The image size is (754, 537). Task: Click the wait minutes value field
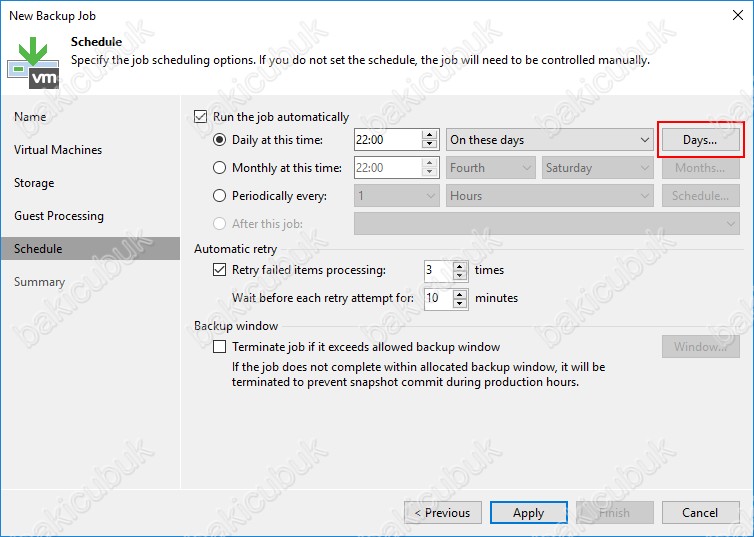click(x=438, y=298)
